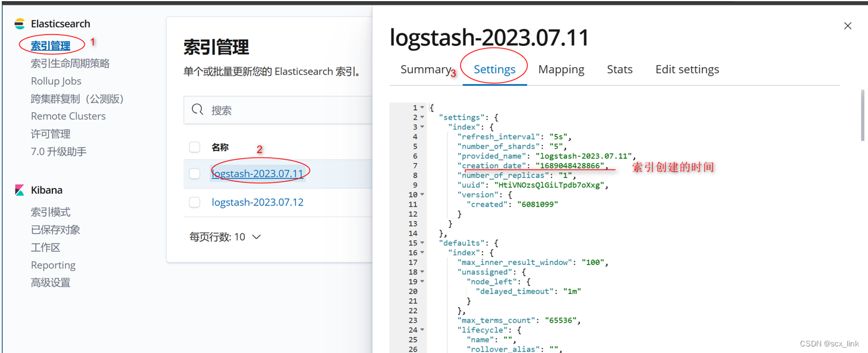The height and width of the screenshot is (353, 868).
Task: Click the Kibana logo icon
Action: (20, 190)
